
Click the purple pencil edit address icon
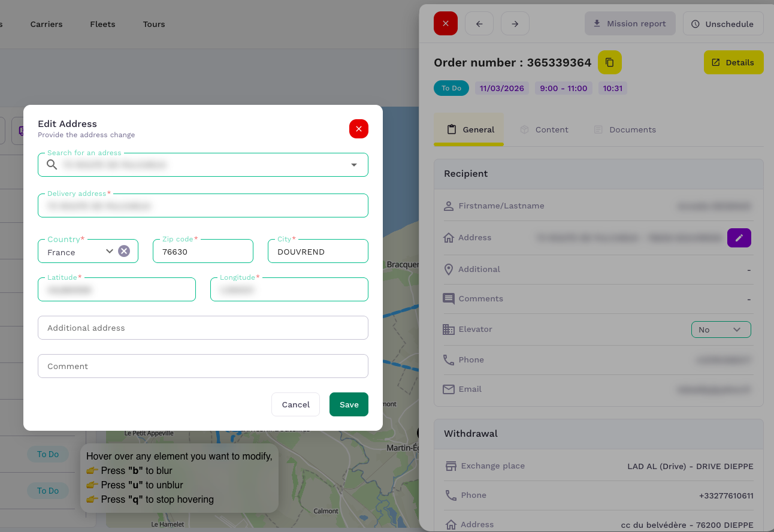pos(739,238)
